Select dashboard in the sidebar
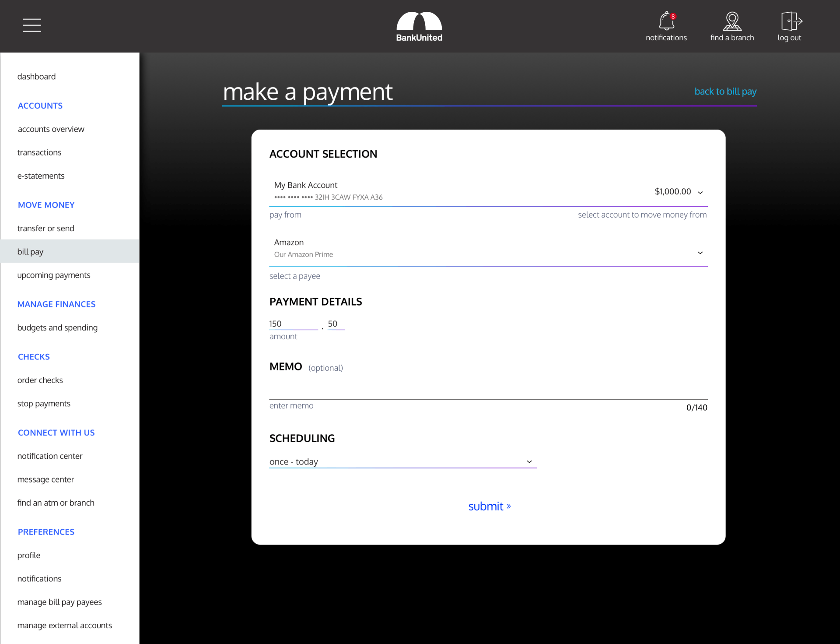Image resolution: width=840 pixels, height=644 pixels. [x=37, y=77]
